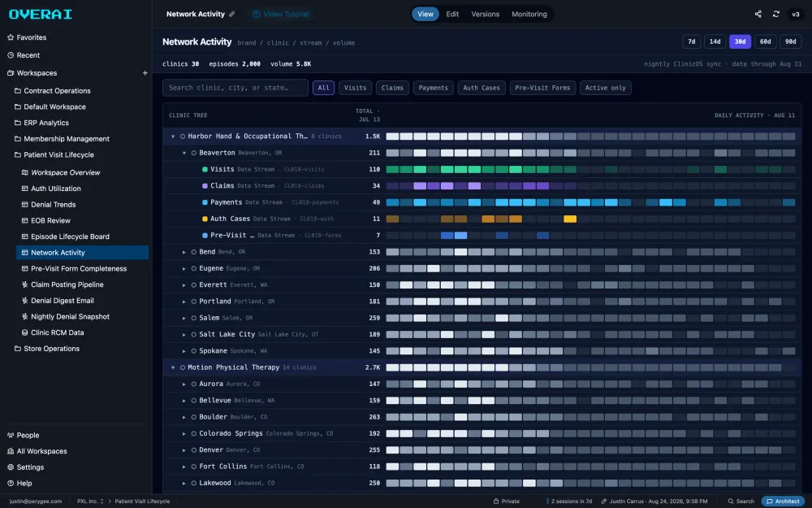
Task: Click the Video Tutorial help icon
Action: (256, 14)
